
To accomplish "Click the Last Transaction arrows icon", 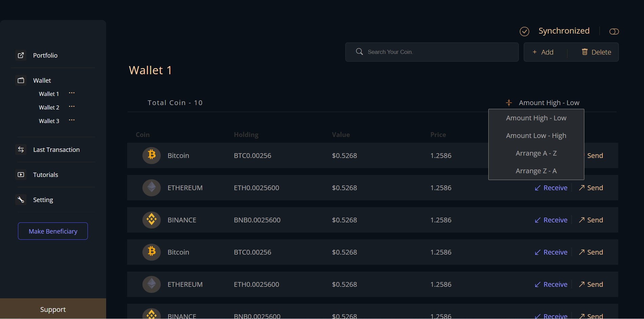I will (x=21, y=149).
